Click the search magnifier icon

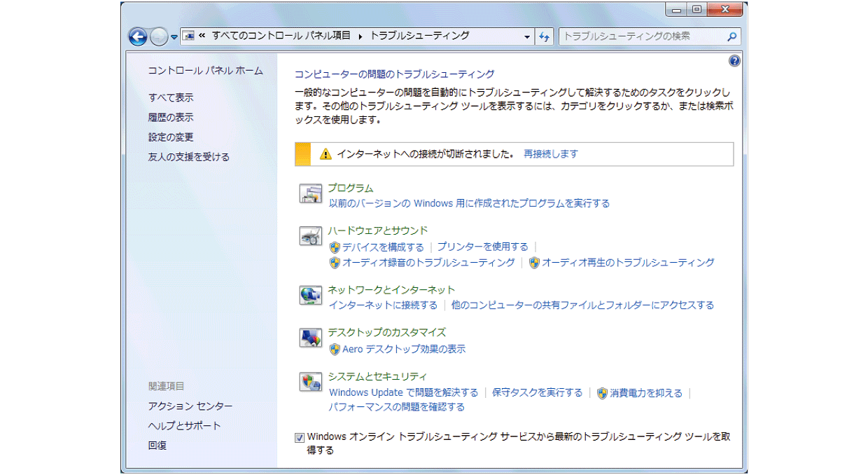(732, 36)
